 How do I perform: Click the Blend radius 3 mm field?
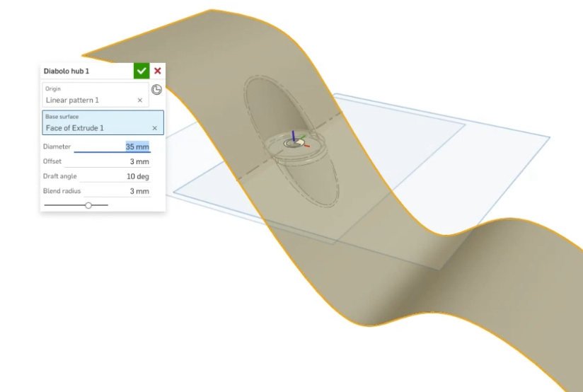click(x=117, y=191)
